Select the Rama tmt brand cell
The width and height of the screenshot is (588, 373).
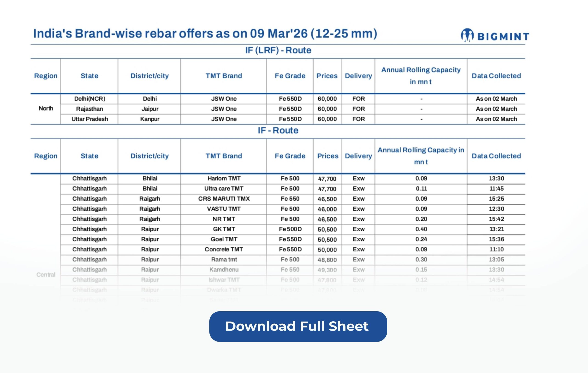coord(224,259)
